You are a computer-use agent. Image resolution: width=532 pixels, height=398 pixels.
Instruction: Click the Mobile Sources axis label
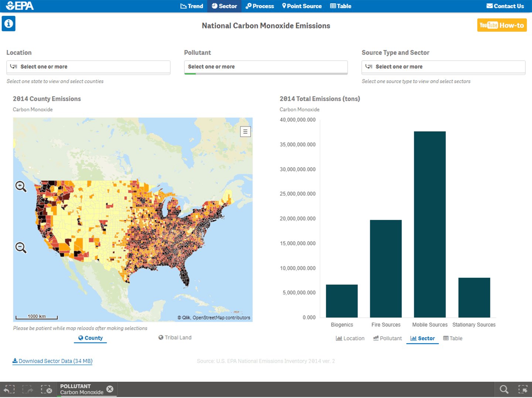pyautogui.click(x=430, y=324)
